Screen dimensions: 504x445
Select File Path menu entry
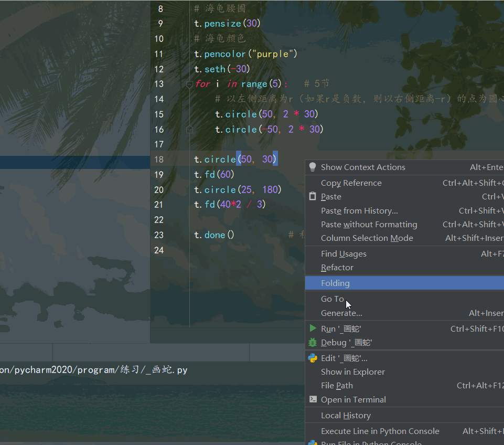(x=404, y=386)
